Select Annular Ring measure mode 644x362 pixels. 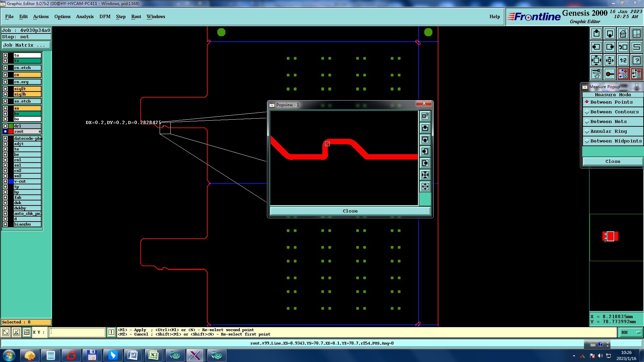(x=608, y=131)
